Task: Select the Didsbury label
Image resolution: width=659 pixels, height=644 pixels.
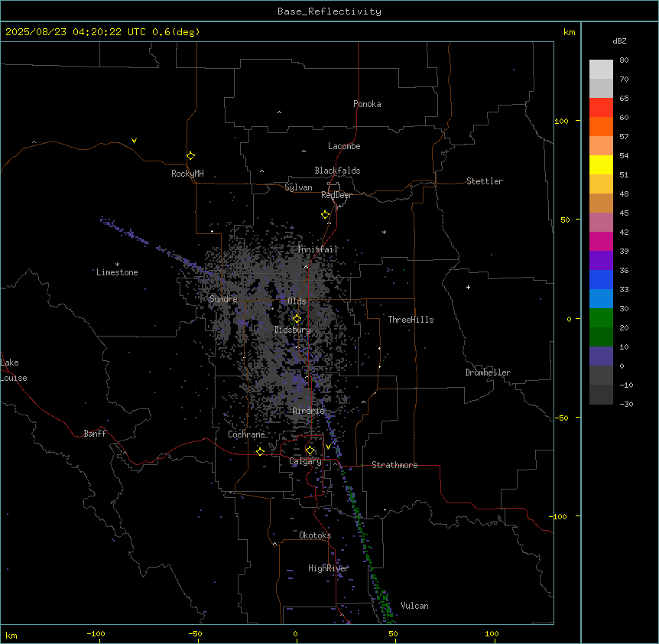Action: tap(293, 330)
